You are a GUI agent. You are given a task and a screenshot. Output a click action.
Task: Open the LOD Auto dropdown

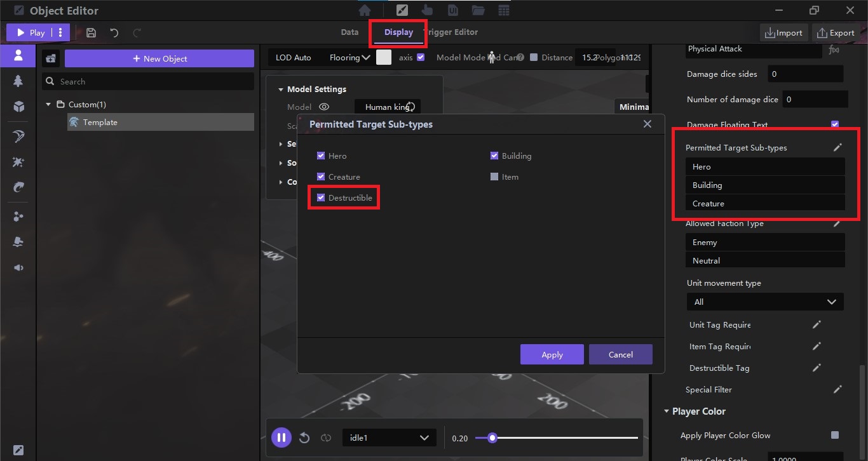pos(294,57)
